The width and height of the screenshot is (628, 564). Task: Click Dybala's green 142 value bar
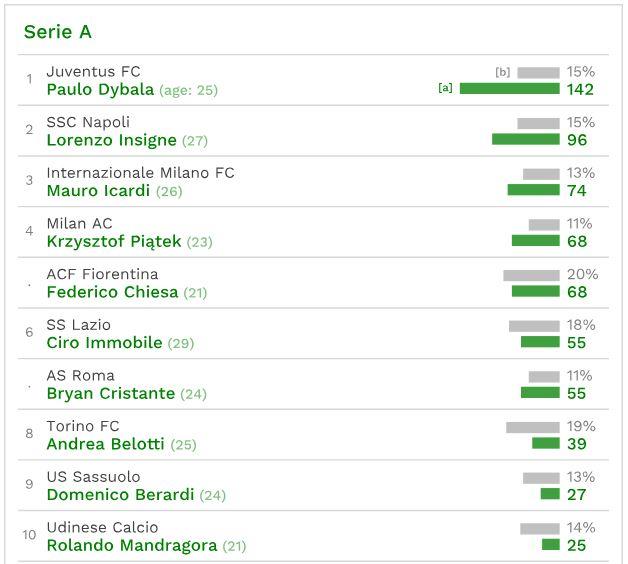pos(509,89)
